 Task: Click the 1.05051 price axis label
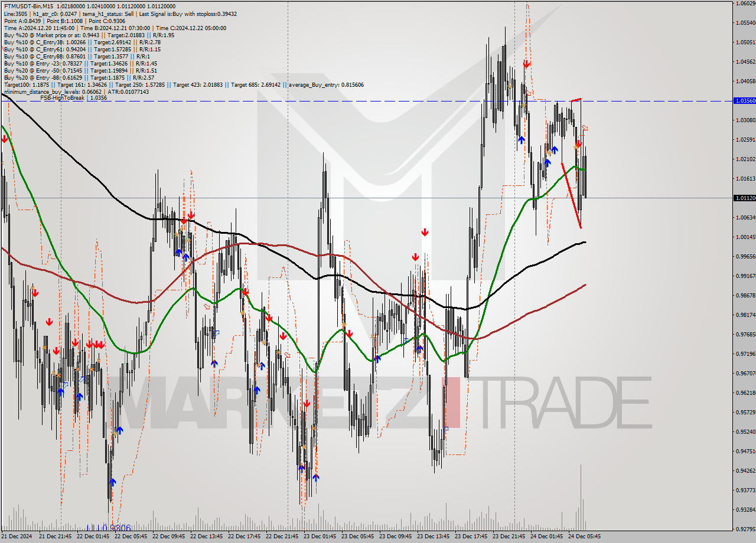(x=745, y=42)
